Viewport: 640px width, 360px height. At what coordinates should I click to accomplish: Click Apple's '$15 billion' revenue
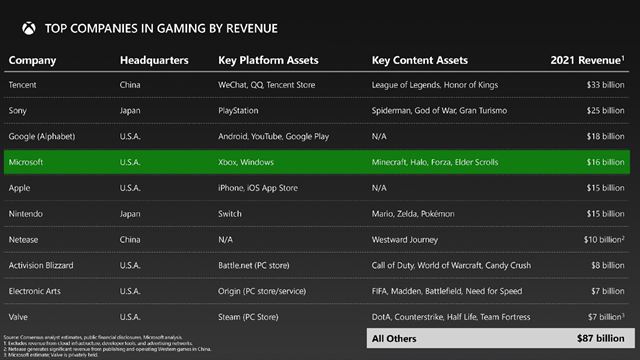(x=605, y=188)
